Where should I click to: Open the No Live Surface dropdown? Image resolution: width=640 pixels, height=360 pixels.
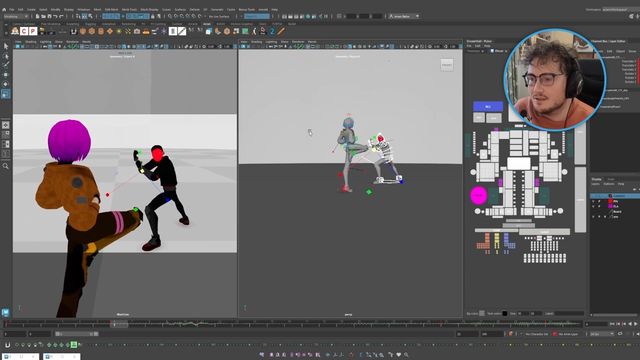pyautogui.click(x=219, y=16)
